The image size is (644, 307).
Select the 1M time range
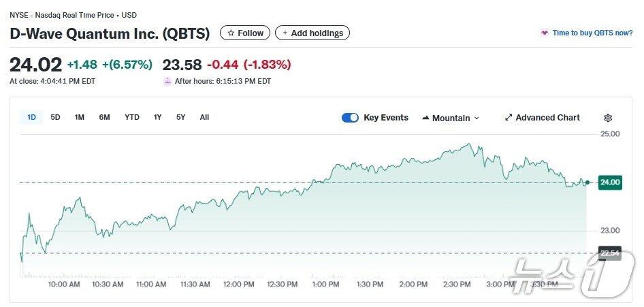pyautogui.click(x=80, y=117)
